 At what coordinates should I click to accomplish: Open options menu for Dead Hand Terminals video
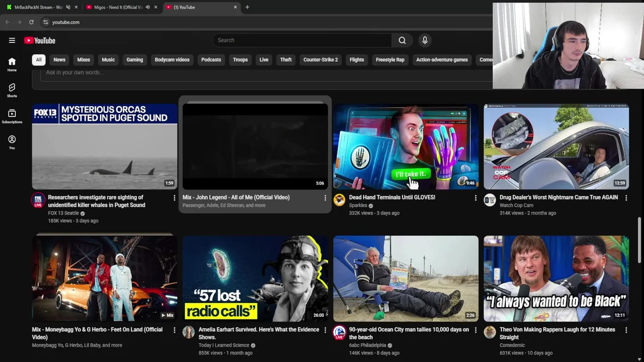[475, 198]
